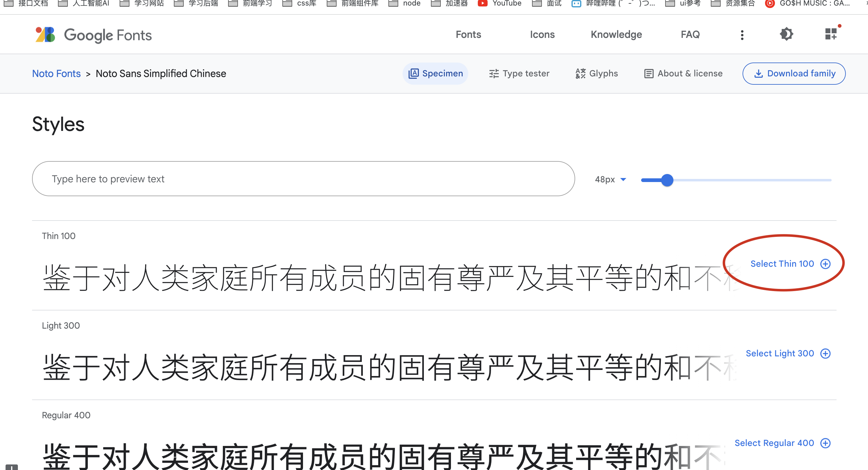
Task: Switch to the Type tester view
Action: coord(519,73)
